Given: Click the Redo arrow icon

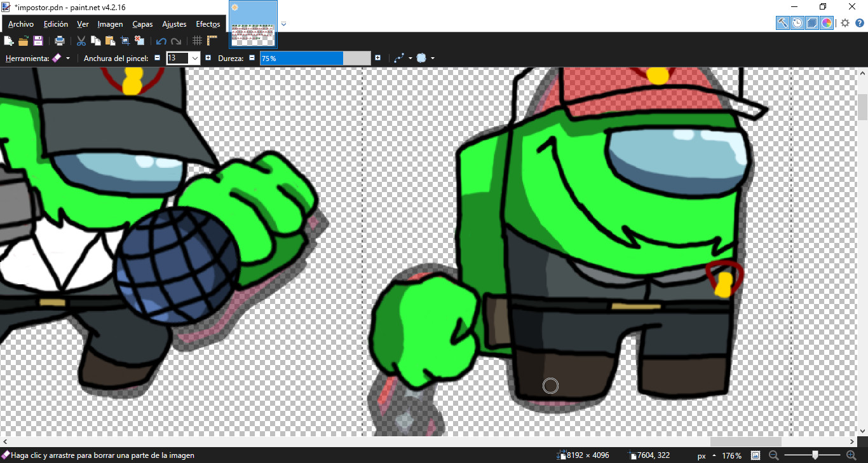Looking at the screenshot, I should click(175, 40).
